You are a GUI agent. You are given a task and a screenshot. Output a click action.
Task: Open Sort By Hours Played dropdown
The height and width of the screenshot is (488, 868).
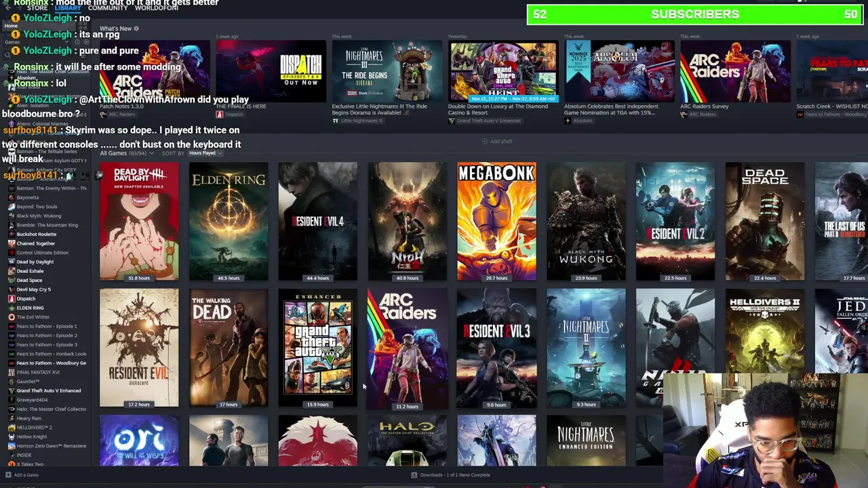[205, 153]
